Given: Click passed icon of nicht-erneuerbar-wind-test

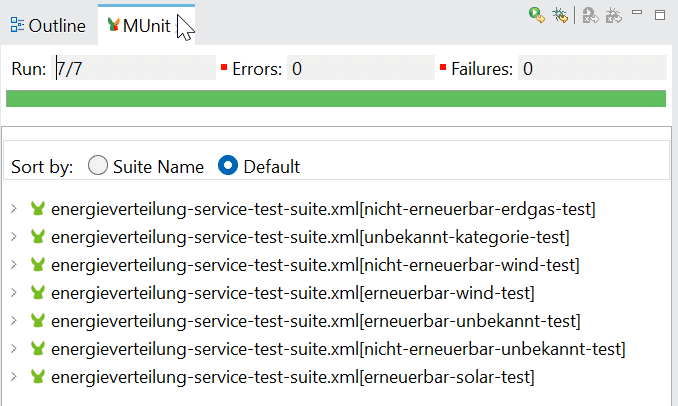Looking at the screenshot, I should (x=38, y=264).
